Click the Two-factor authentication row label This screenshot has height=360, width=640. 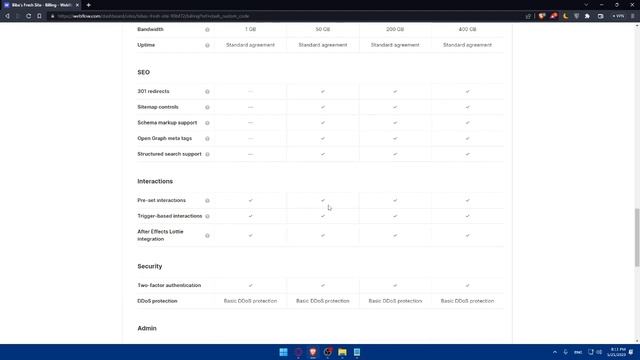pyautogui.click(x=169, y=285)
